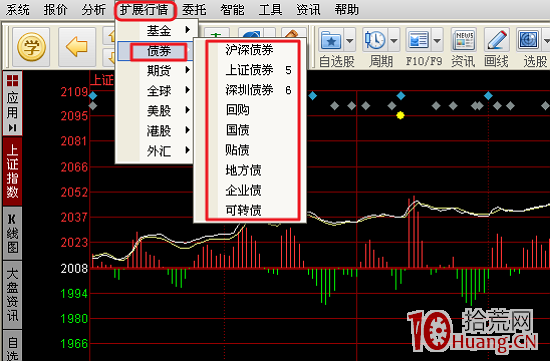Viewport: 550px width, 361px height.
Task: Choose 沪深债券 menu entry
Action: [249, 49]
